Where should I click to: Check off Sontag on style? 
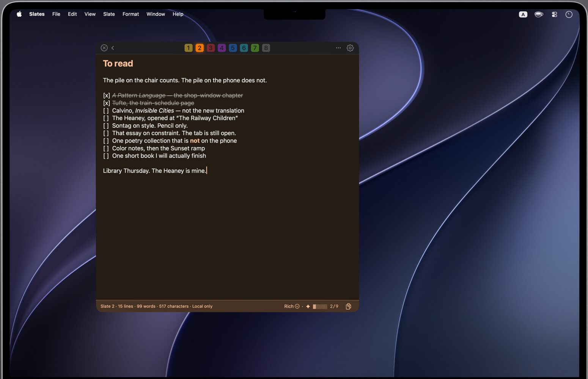[x=106, y=126]
